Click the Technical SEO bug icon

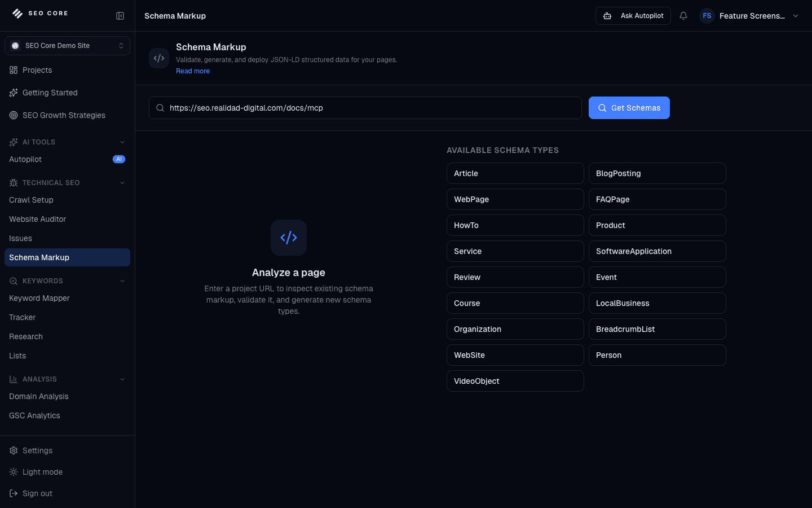click(x=14, y=183)
